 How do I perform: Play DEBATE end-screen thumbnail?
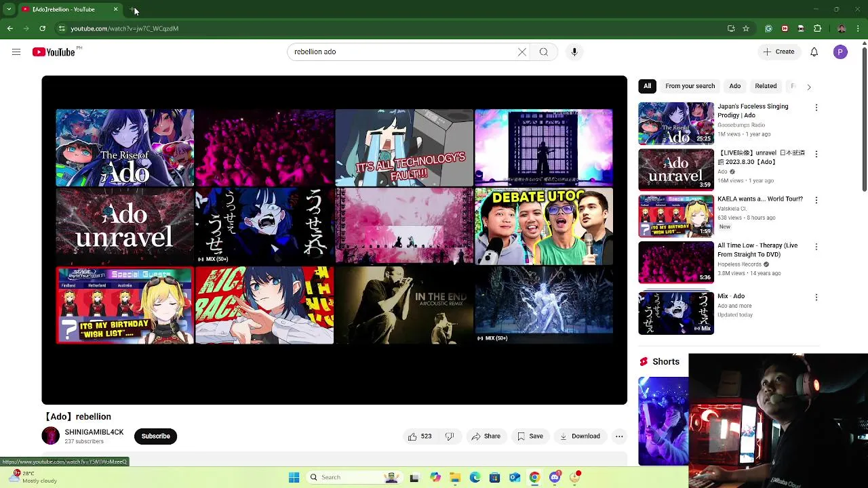click(544, 226)
